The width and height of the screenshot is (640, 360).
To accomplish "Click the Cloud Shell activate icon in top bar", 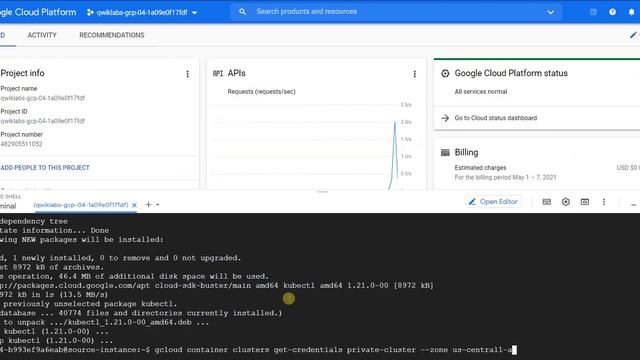I will click(593, 12).
